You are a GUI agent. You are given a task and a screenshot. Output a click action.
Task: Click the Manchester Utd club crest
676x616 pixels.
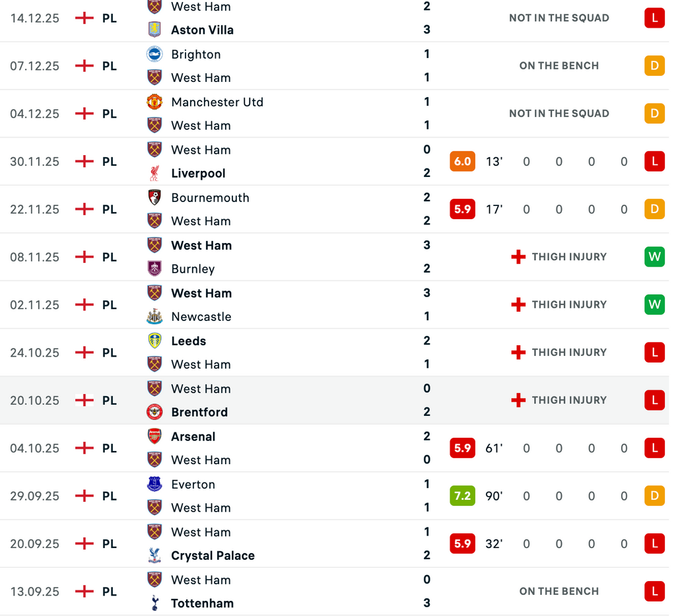coord(154,102)
